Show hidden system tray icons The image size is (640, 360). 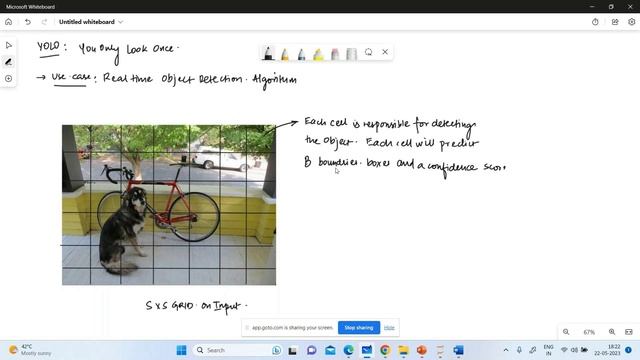point(506,350)
